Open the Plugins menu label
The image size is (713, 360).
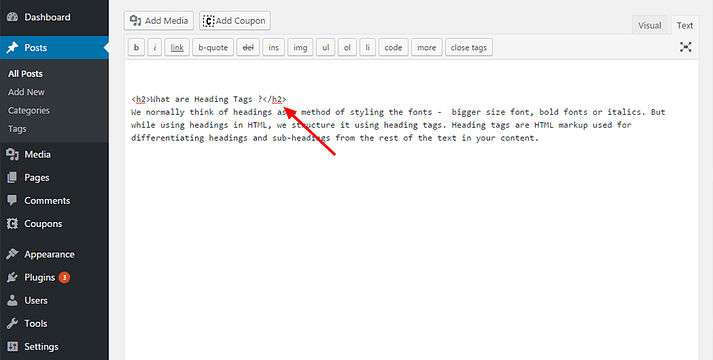[x=40, y=277]
